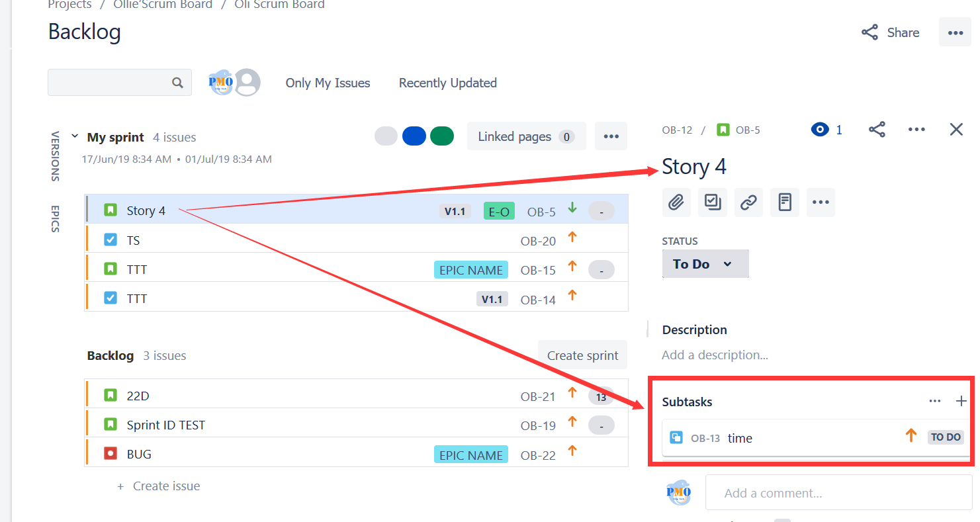The image size is (980, 522).
Task: Click the plus icon to add a Subtask
Action: 961,401
